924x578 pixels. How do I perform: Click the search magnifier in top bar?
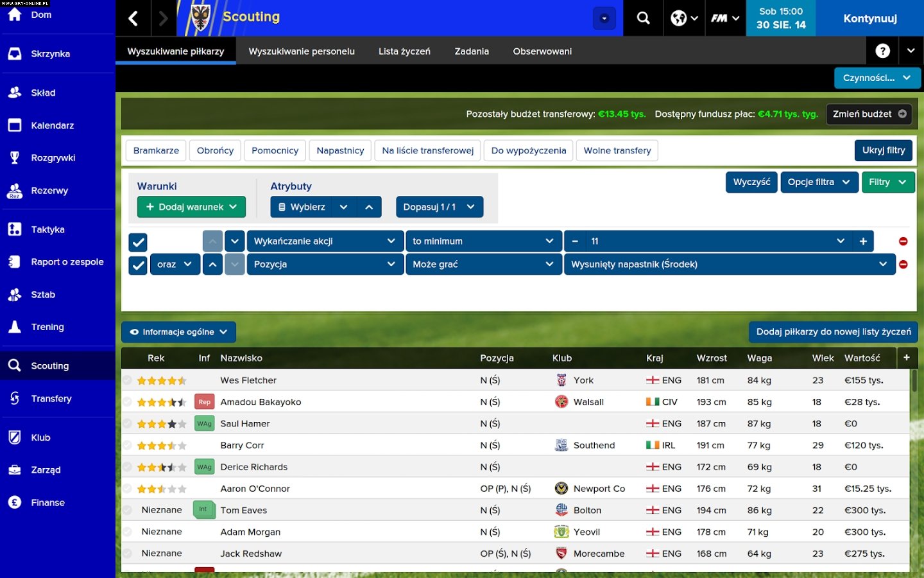643,17
